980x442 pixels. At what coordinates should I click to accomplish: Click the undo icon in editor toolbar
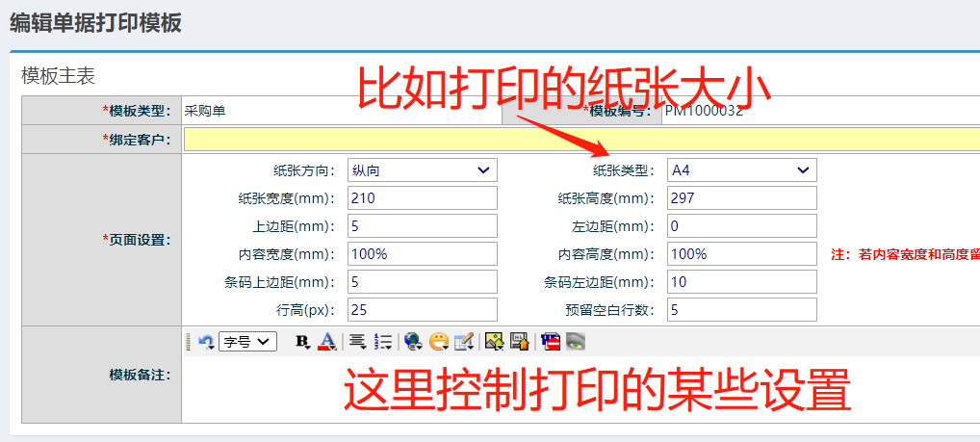coord(206,341)
